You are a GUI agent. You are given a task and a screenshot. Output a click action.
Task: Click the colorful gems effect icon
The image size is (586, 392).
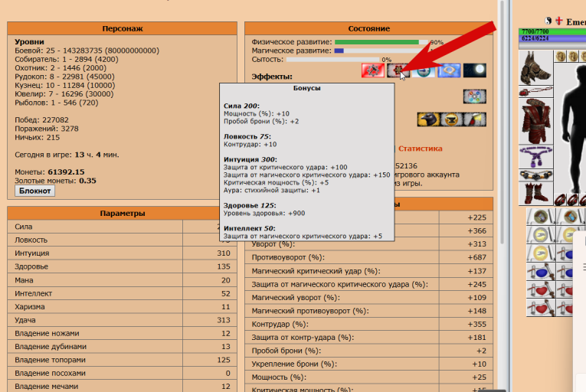pos(475,96)
